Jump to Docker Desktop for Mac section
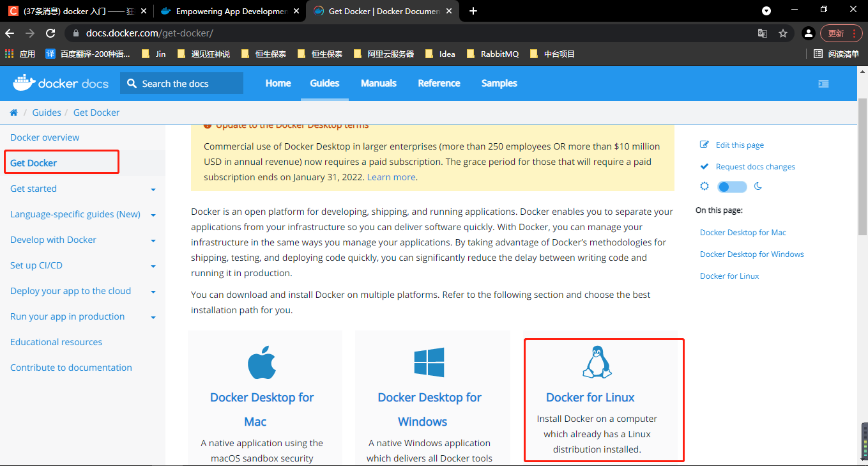Screen dimensions: 868x466 (743, 233)
